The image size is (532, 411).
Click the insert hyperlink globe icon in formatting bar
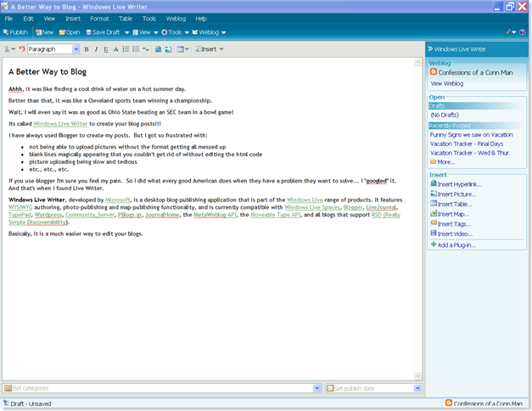coord(158,49)
